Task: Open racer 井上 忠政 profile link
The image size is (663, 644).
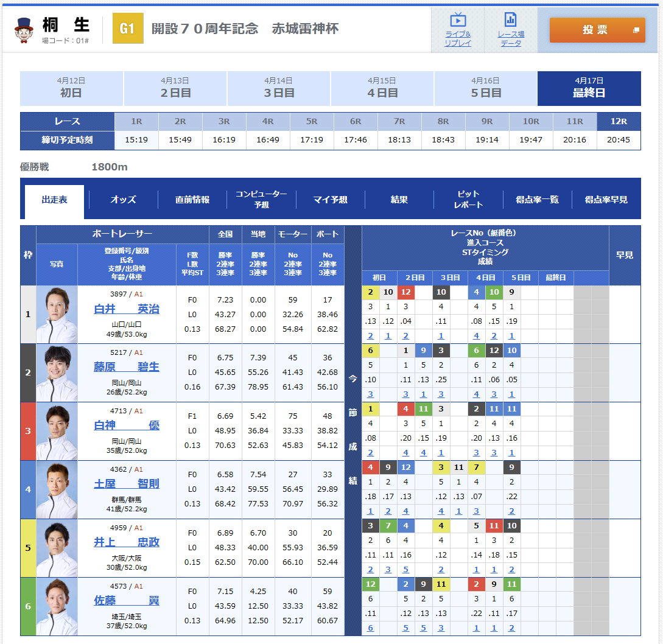Action: (x=127, y=542)
